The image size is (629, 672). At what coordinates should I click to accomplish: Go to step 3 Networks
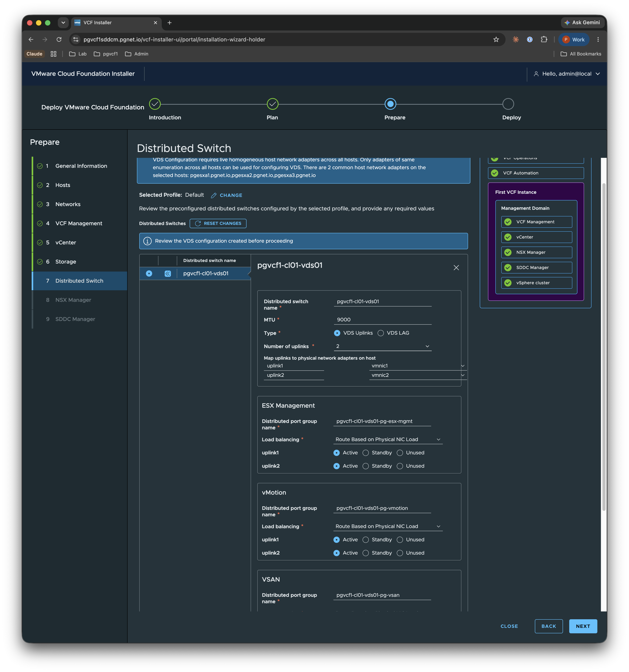click(x=80, y=204)
